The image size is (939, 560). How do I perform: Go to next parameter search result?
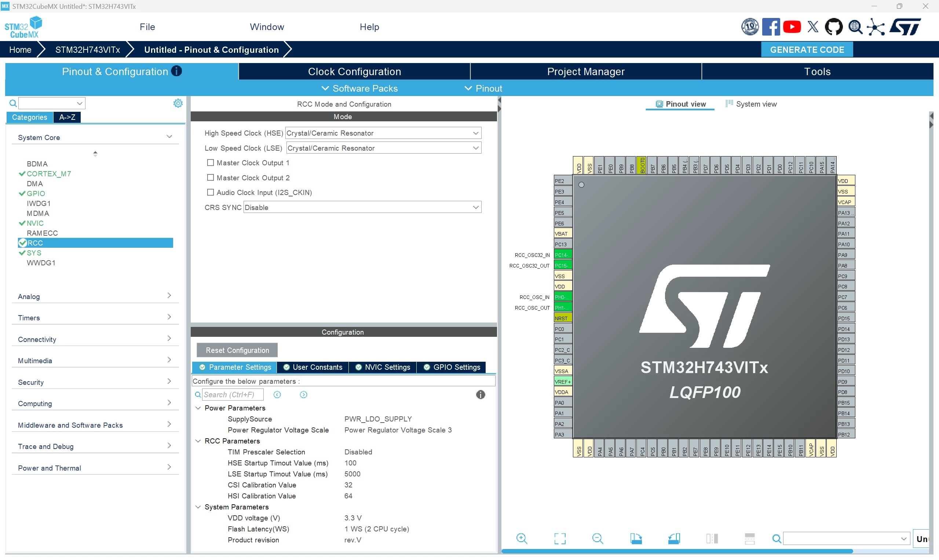(x=304, y=395)
